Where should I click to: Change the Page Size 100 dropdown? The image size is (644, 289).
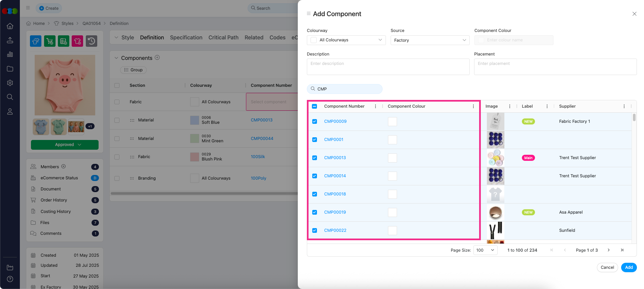click(485, 250)
